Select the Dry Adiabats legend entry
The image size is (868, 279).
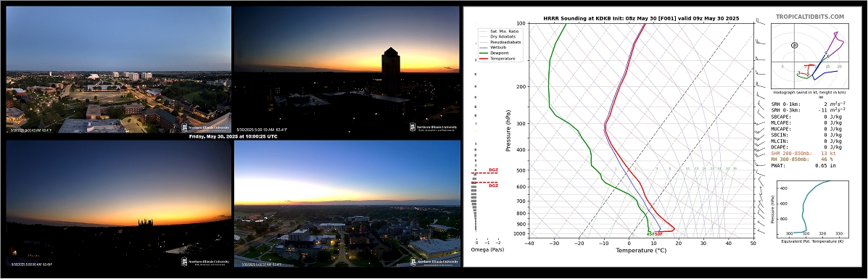coord(497,36)
